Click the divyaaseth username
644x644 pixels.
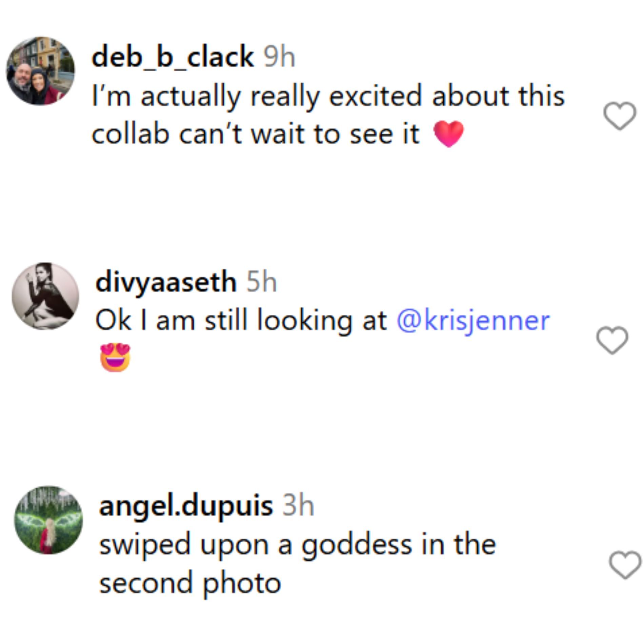166,282
